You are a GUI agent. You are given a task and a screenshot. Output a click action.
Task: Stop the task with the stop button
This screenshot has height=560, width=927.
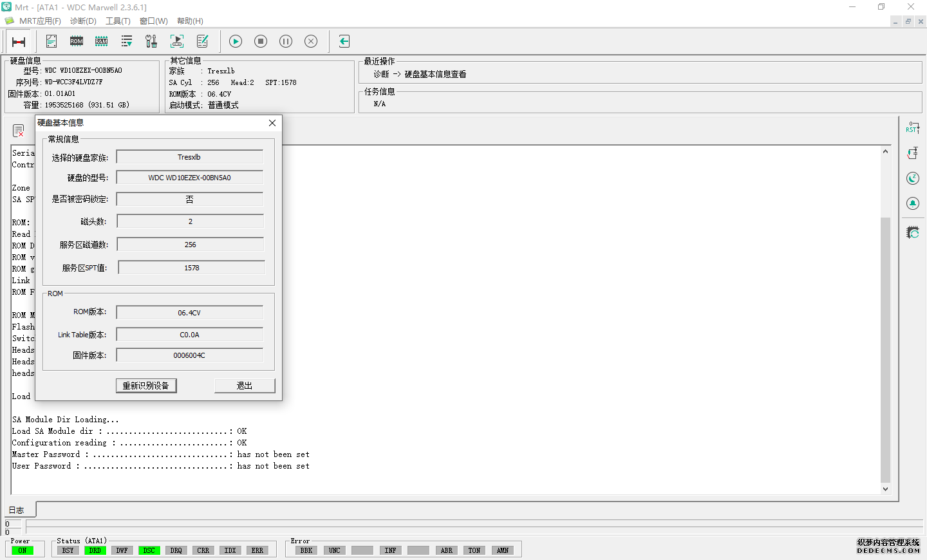coord(261,41)
